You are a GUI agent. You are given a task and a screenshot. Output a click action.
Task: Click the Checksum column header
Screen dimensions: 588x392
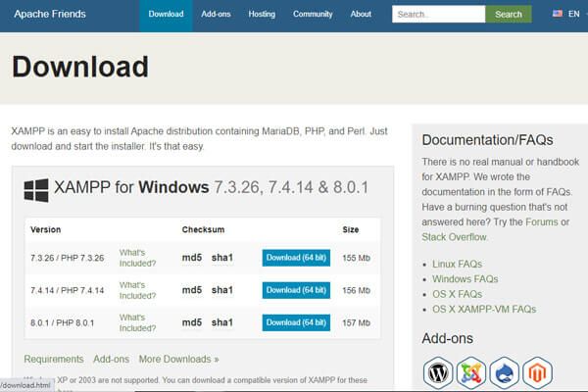click(203, 229)
